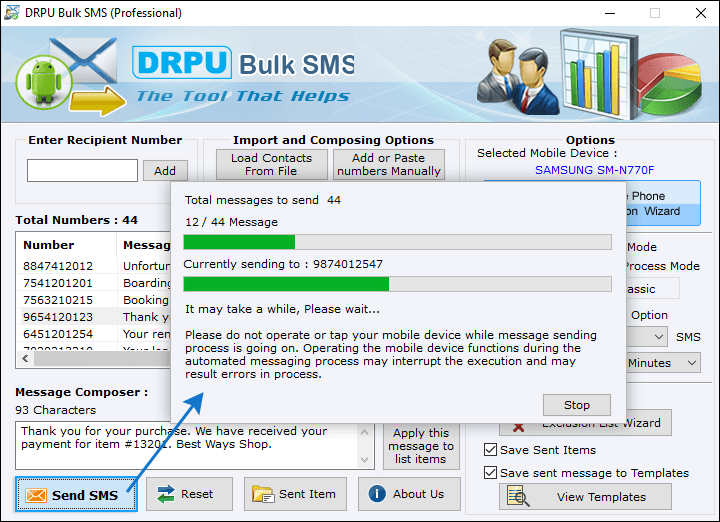Click the bar and pie chart graphic
The height and width of the screenshot is (522, 720).
630,73
